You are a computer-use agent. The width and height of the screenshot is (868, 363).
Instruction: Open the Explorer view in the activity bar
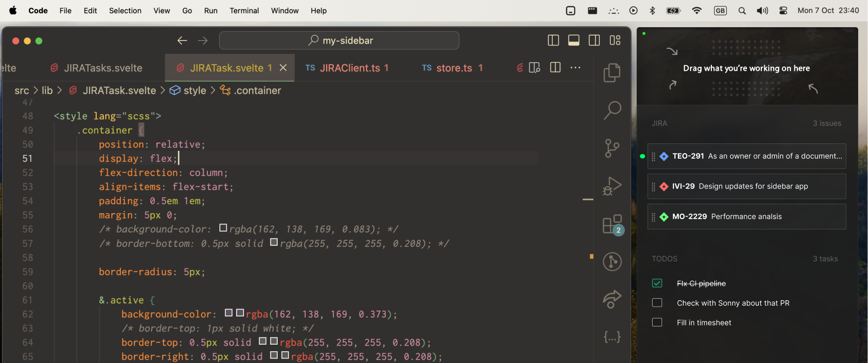coord(612,73)
